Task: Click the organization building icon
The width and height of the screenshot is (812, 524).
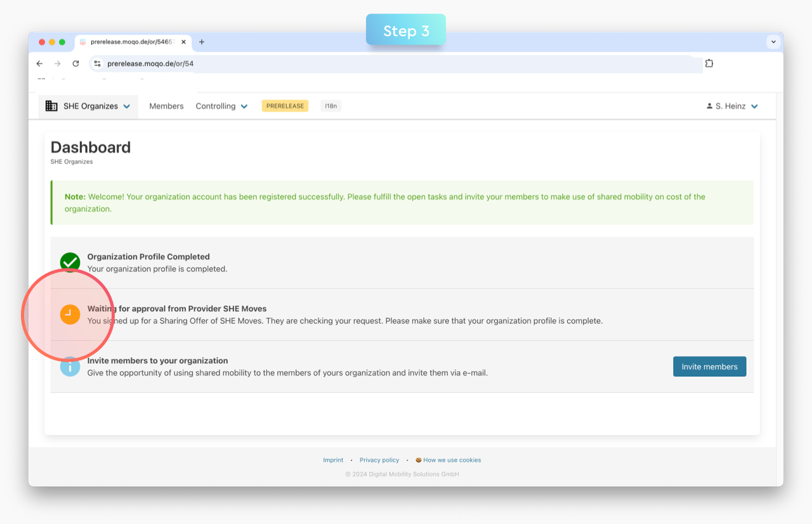Action: [51, 106]
